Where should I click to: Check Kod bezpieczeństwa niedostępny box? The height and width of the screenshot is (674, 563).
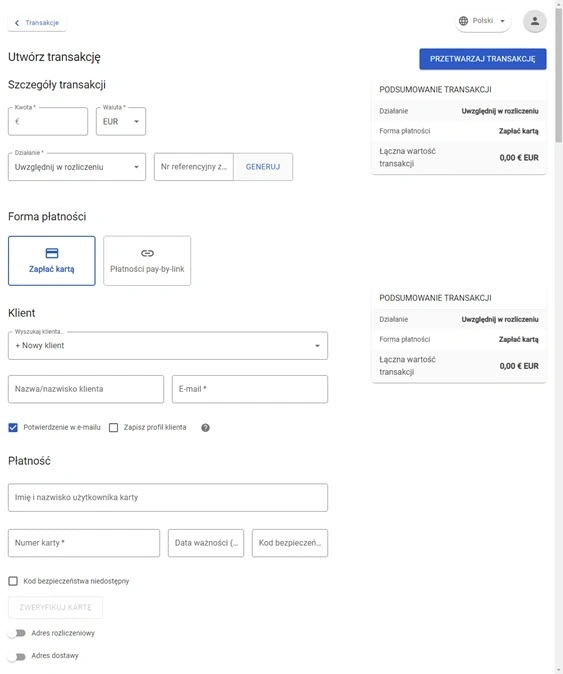(x=13, y=581)
